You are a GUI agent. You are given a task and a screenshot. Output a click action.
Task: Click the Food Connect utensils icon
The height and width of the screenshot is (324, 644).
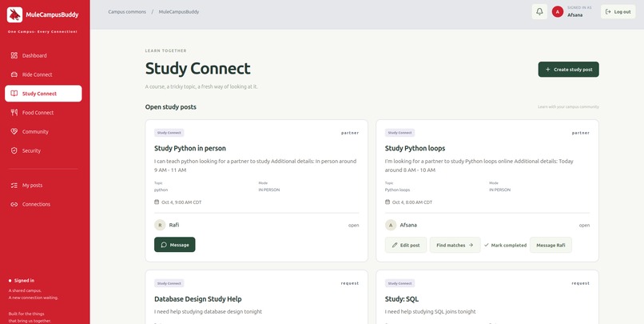14,113
